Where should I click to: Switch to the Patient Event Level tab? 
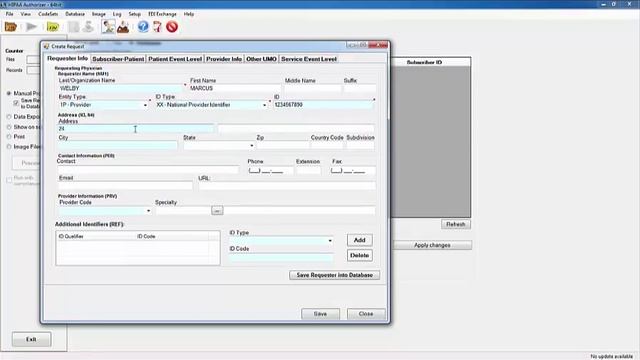(x=175, y=59)
